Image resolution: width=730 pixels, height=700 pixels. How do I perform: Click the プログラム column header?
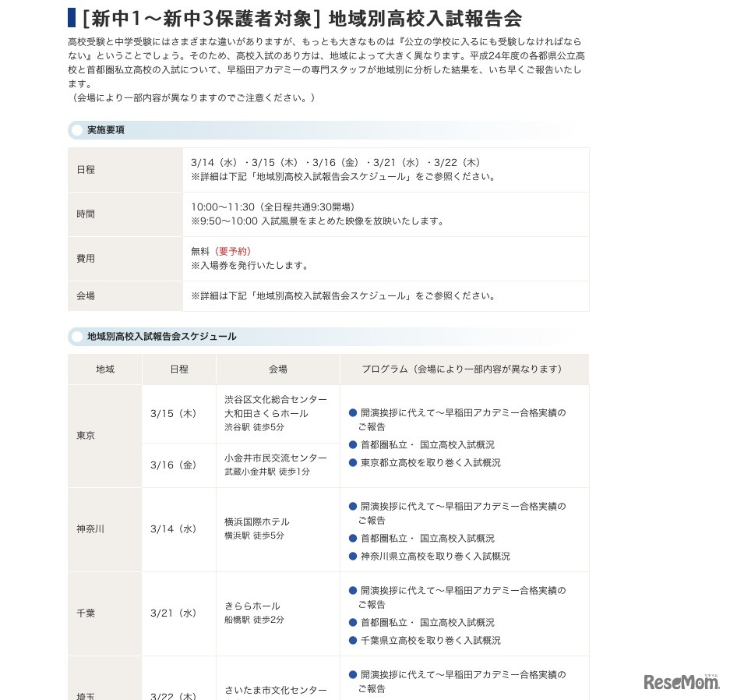point(464,369)
